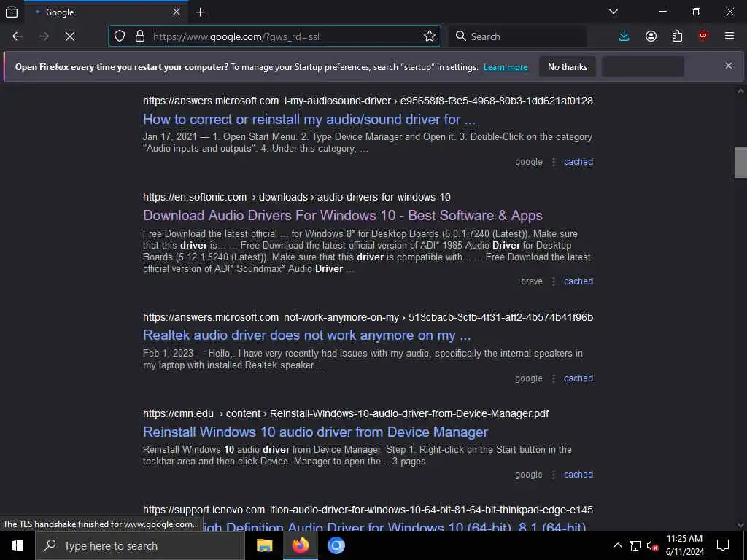Click the softonic result URL text
The height and width of the screenshot is (560, 747).
point(297,197)
